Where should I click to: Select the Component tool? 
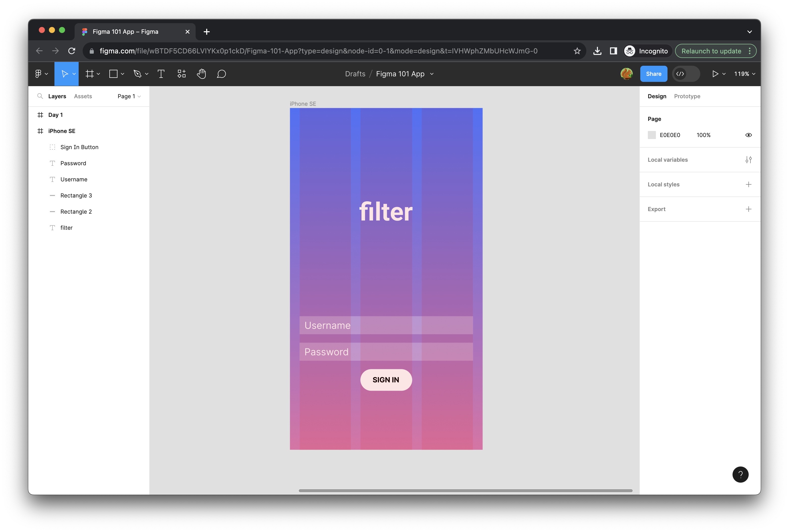pos(182,74)
